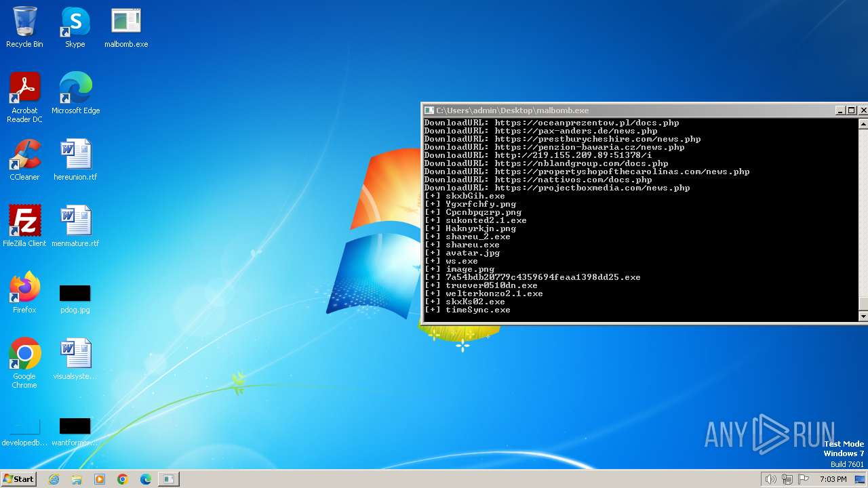Click the Ygxrfchfy.png console line
The height and width of the screenshot is (488, 868).
point(470,204)
